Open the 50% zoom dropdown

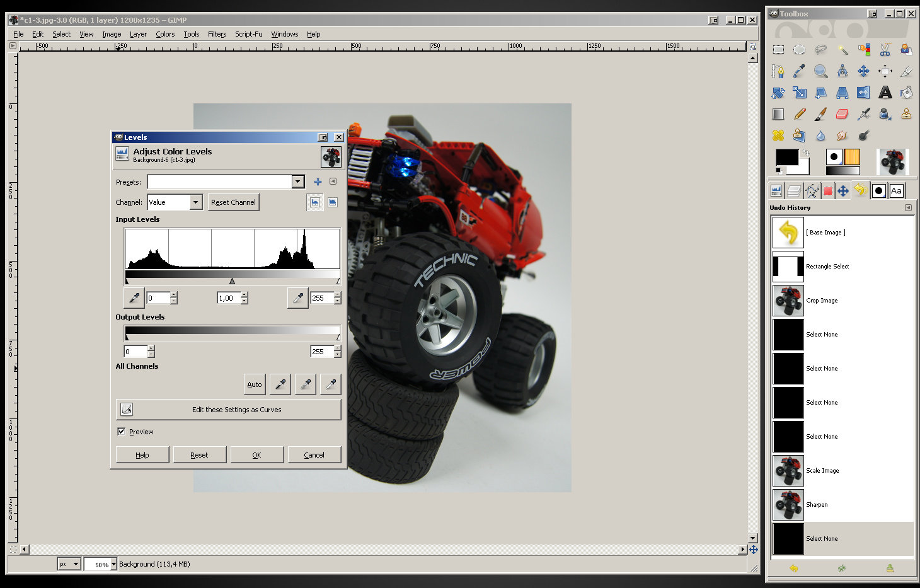tap(101, 565)
